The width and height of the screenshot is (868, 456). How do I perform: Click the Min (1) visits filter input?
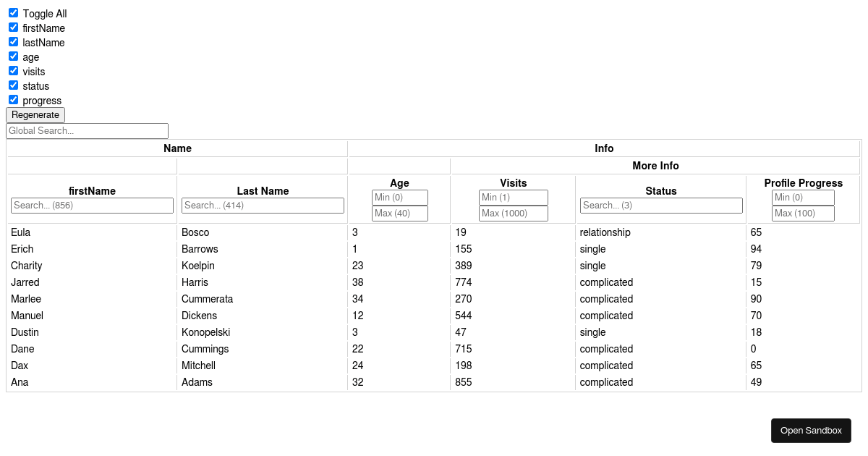(513, 197)
